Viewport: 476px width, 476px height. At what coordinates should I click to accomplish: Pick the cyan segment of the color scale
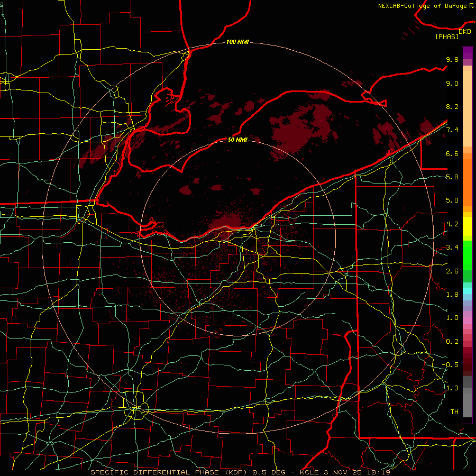(x=467, y=291)
